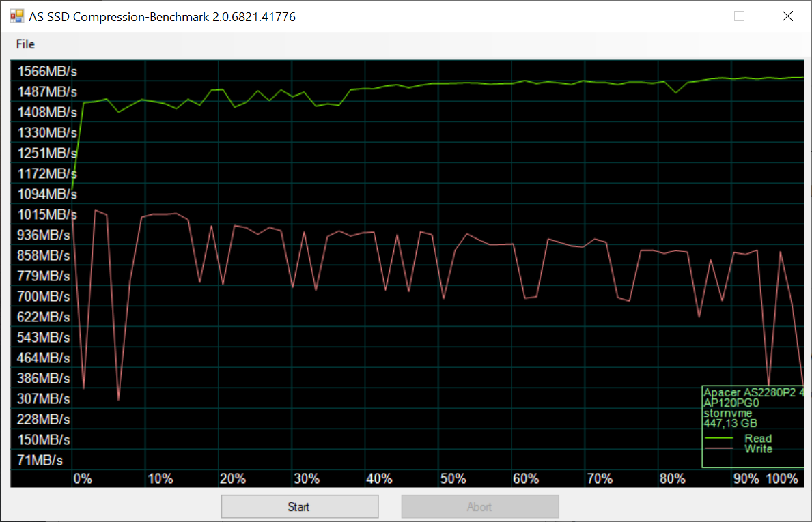Click the 228MB/s axis label
Image resolution: width=812 pixels, height=522 pixels.
(44, 419)
